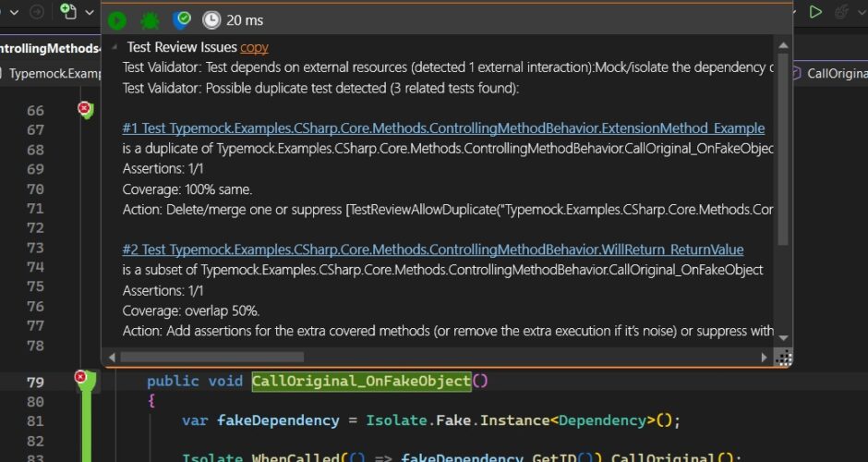Click the highlighted CallOriginal_OnFakeObject method name
Image resolution: width=868 pixels, height=462 pixels.
pos(361,381)
